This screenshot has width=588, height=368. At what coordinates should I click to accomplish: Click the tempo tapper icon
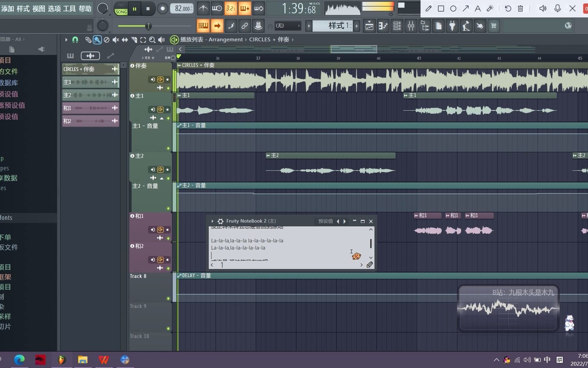pyautogui.click(x=466, y=26)
